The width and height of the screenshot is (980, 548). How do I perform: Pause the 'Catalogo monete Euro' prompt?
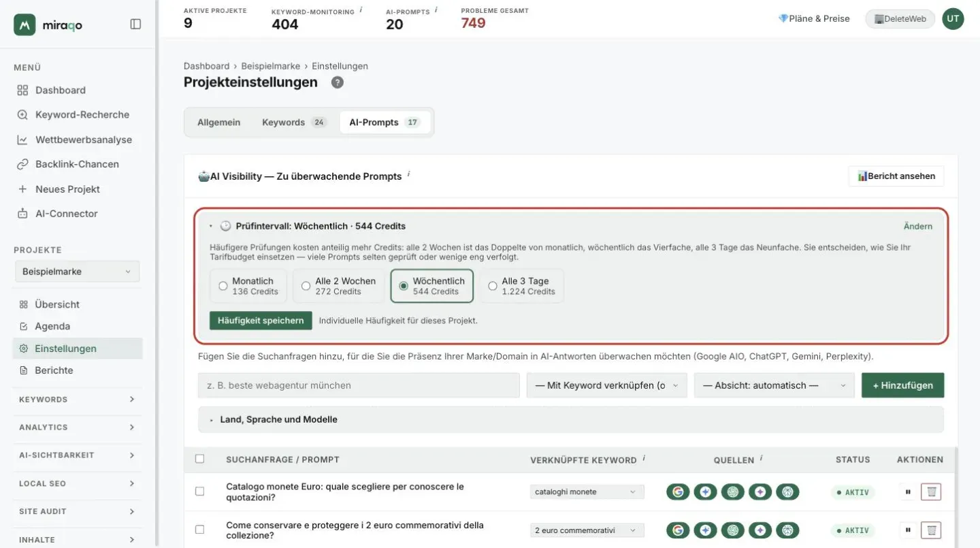coord(908,491)
